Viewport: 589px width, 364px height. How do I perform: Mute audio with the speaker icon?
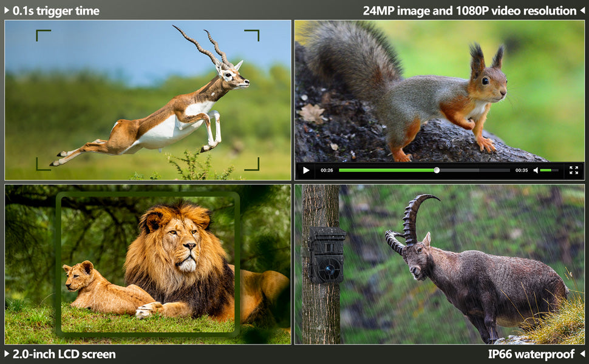click(536, 170)
